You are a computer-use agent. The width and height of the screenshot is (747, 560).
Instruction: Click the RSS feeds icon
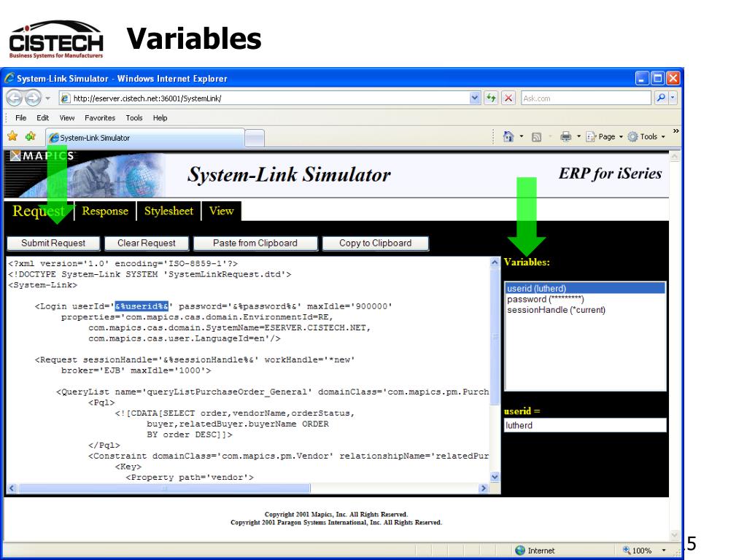(x=536, y=137)
